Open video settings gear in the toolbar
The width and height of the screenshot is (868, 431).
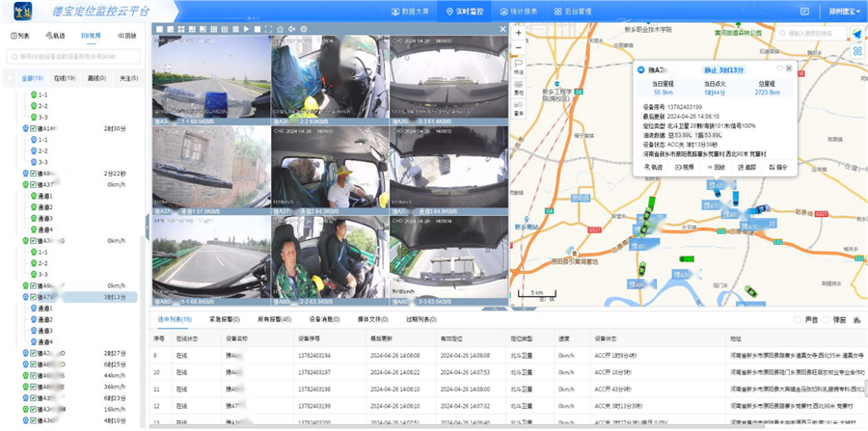303,29
